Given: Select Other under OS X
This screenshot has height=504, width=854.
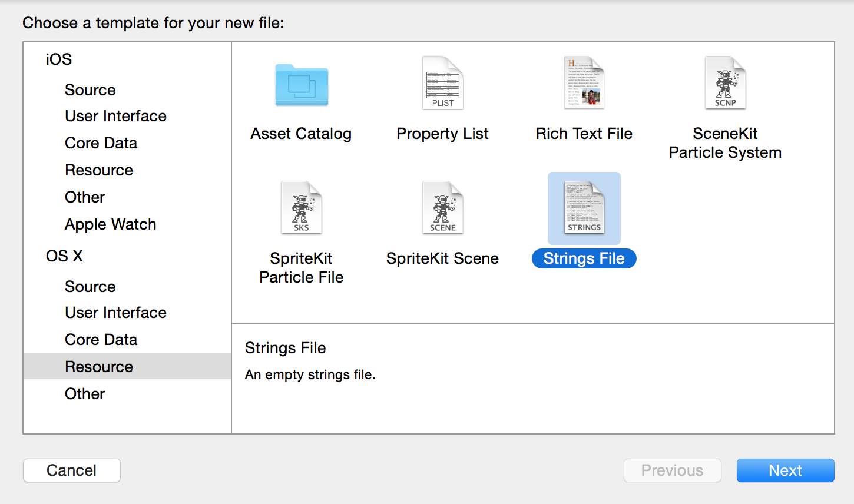Looking at the screenshot, I should [84, 393].
